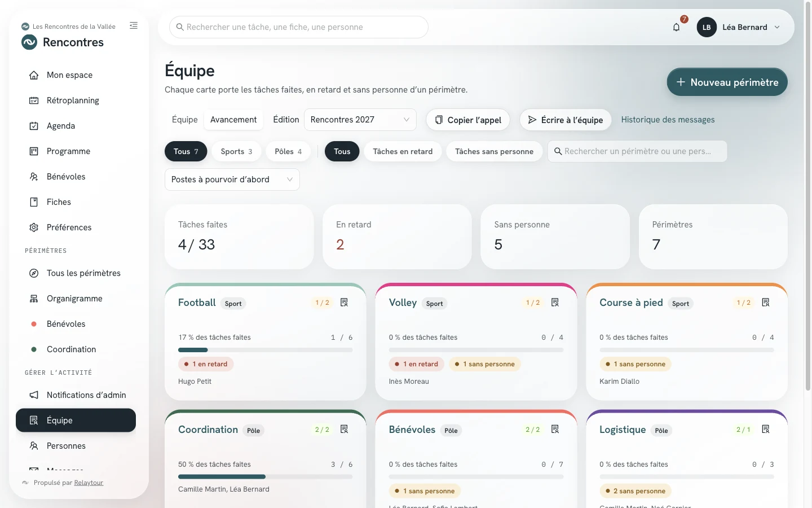
Task: Open the Course à pied card sheet icon
Action: coord(766,303)
